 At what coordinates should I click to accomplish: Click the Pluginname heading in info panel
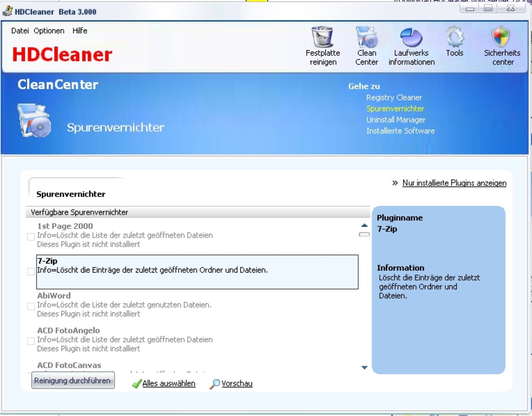pyautogui.click(x=400, y=218)
